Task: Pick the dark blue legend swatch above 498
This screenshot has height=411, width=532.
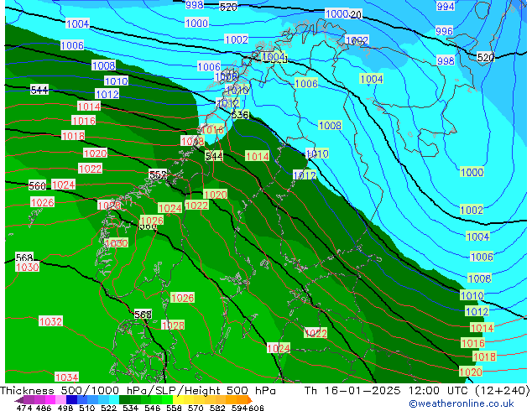Action: pyautogui.click(x=71, y=399)
